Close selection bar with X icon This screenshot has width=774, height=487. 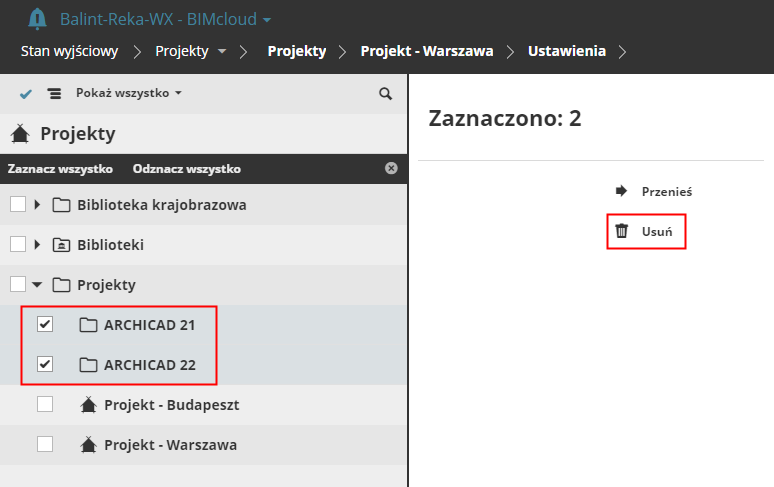[x=391, y=168]
